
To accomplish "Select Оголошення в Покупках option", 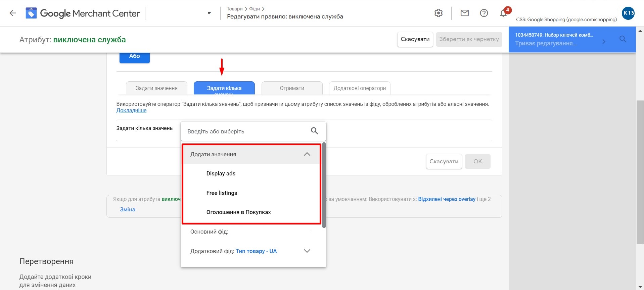I will (x=238, y=212).
